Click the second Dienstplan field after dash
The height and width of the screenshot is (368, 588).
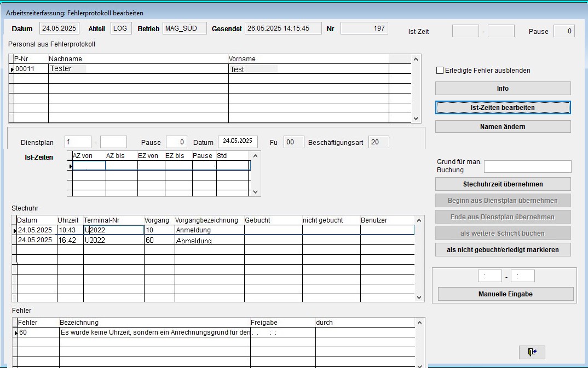(x=114, y=142)
